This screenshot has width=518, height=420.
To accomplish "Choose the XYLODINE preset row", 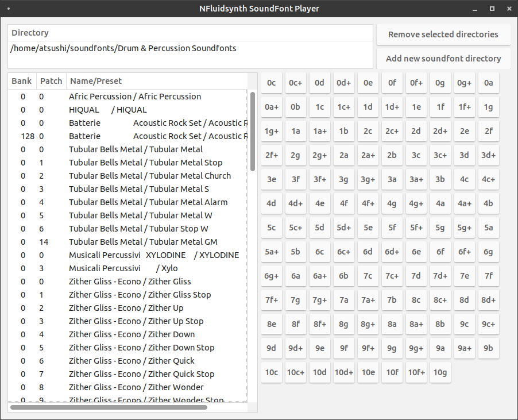I will (x=127, y=255).
